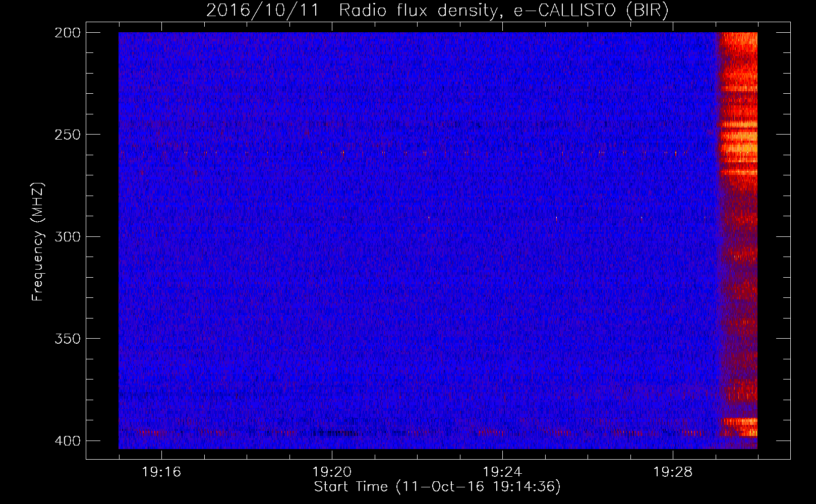816x504 pixels.
Task: Click the 350 frequency tick label
Action: [x=68, y=339]
